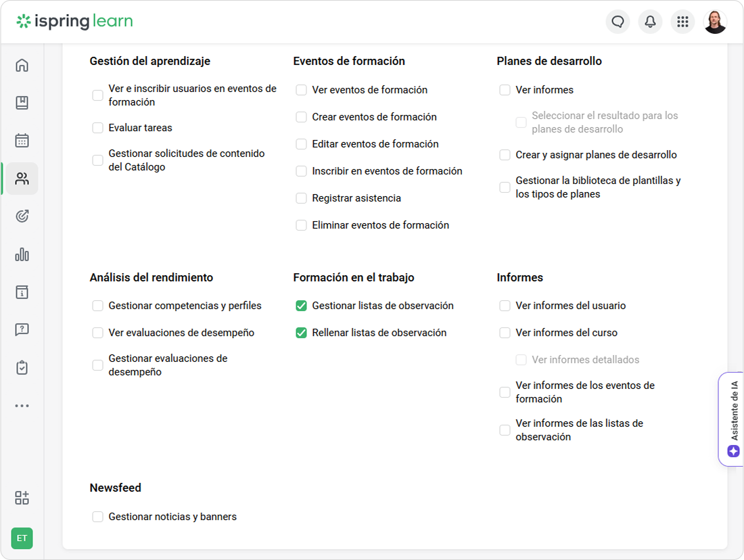Open the user profile avatar menu

click(715, 22)
